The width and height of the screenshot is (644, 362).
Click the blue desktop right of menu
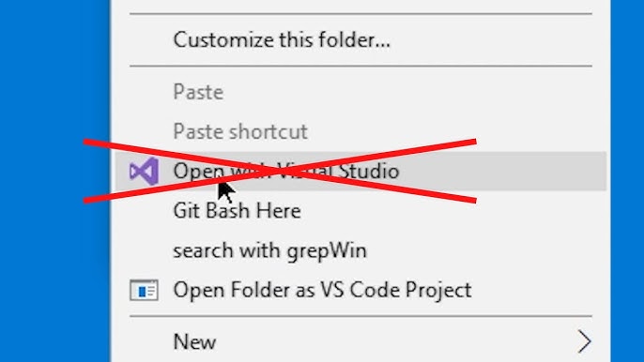pos(627,181)
